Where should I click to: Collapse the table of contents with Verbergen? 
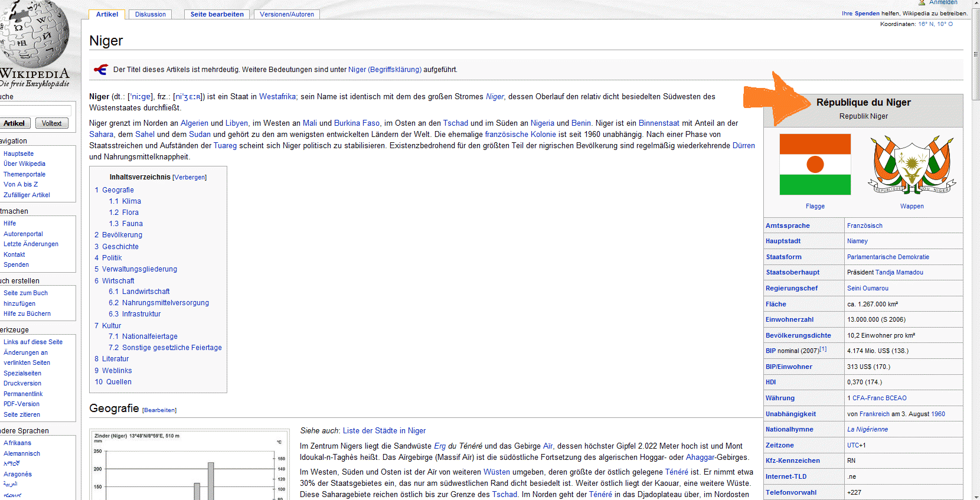pyautogui.click(x=190, y=177)
